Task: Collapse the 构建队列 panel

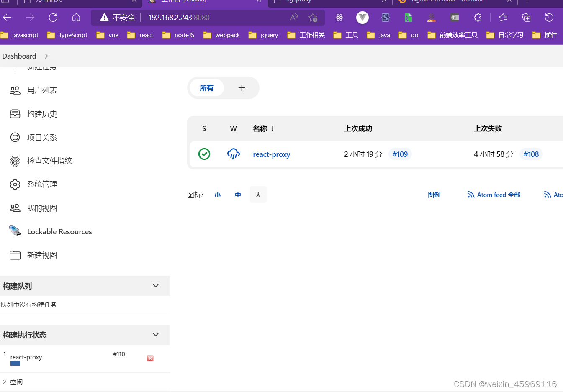Action: point(156,286)
